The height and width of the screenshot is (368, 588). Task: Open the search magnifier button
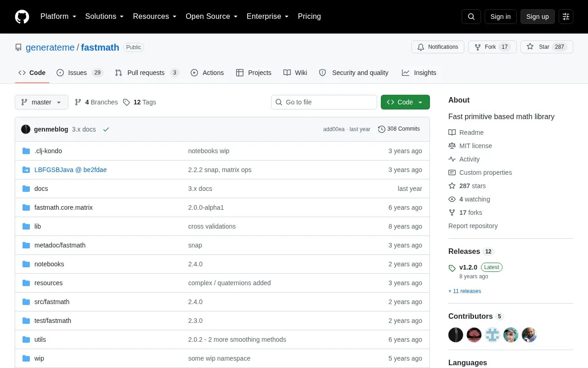click(471, 17)
